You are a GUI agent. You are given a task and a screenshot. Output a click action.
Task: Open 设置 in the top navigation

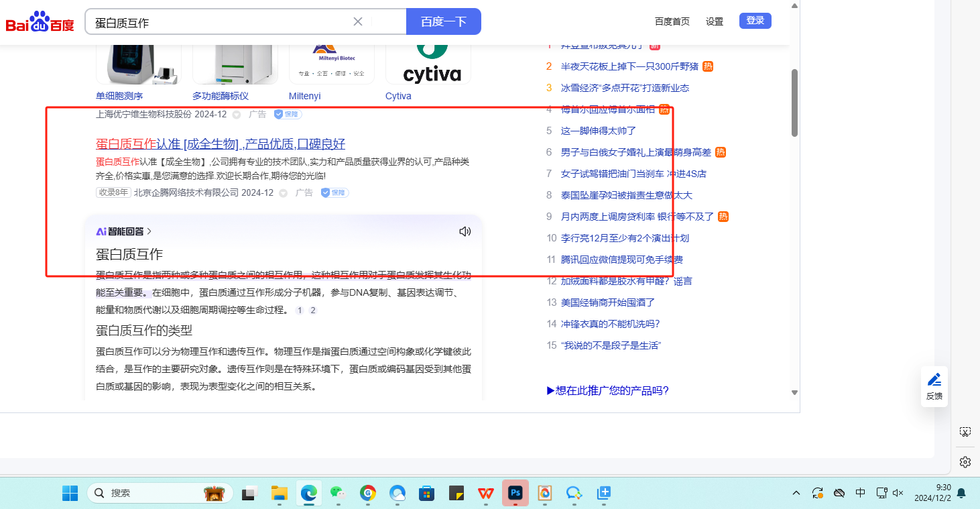pos(715,21)
